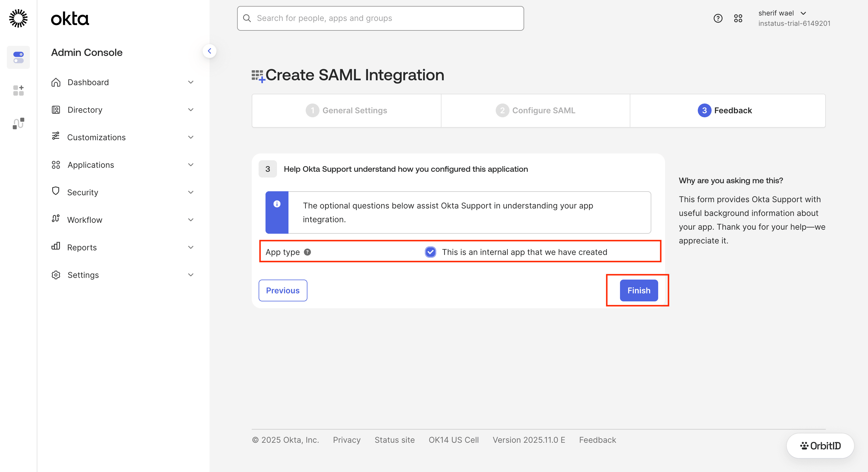Open the Status site footer link
Screen dimensions: 868x472
pos(395,440)
